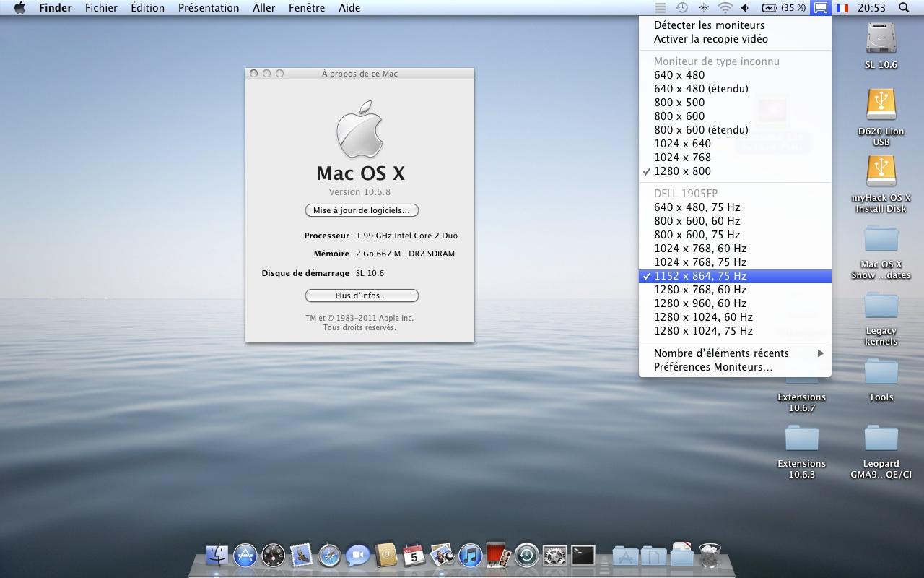The height and width of the screenshot is (578, 924).
Task: Open System Preferences gear in dock
Action: (x=554, y=555)
